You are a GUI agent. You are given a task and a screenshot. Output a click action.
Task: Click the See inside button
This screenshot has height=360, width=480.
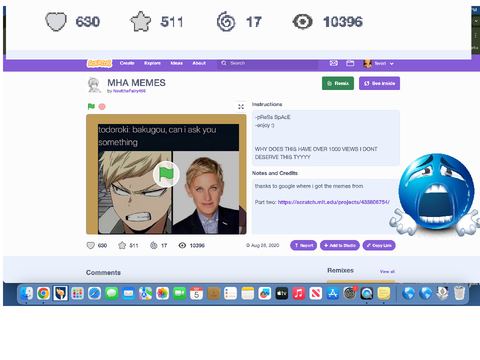click(379, 83)
